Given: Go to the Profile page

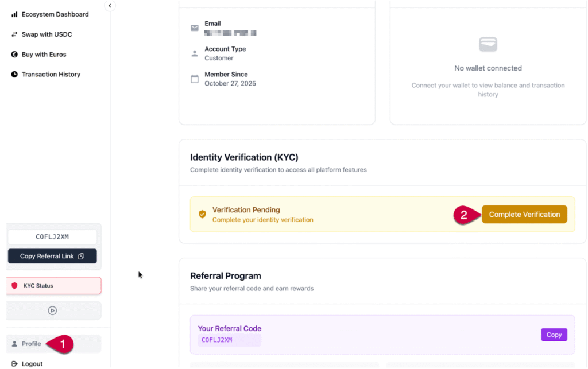Looking at the screenshot, I should (x=32, y=344).
